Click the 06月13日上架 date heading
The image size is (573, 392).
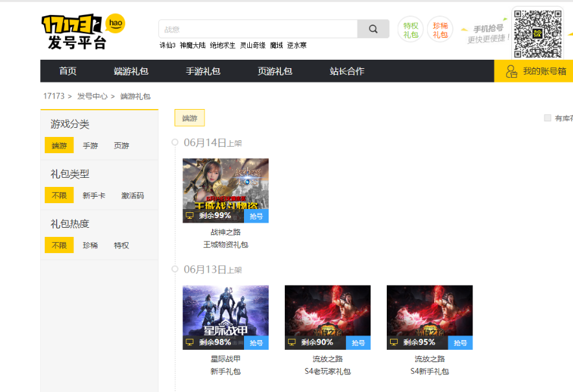click(x=213, y=269)
